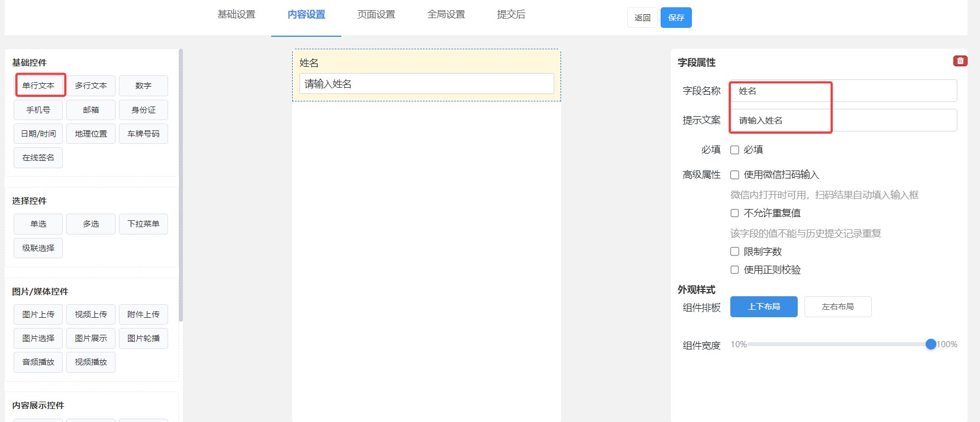Insert the phone number control
The image size is (980, 422).
(x=38, y=110)
